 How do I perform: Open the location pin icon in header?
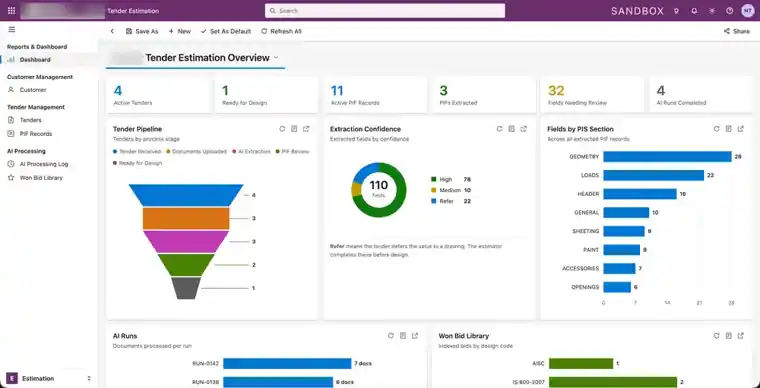(x=677, y=11)
